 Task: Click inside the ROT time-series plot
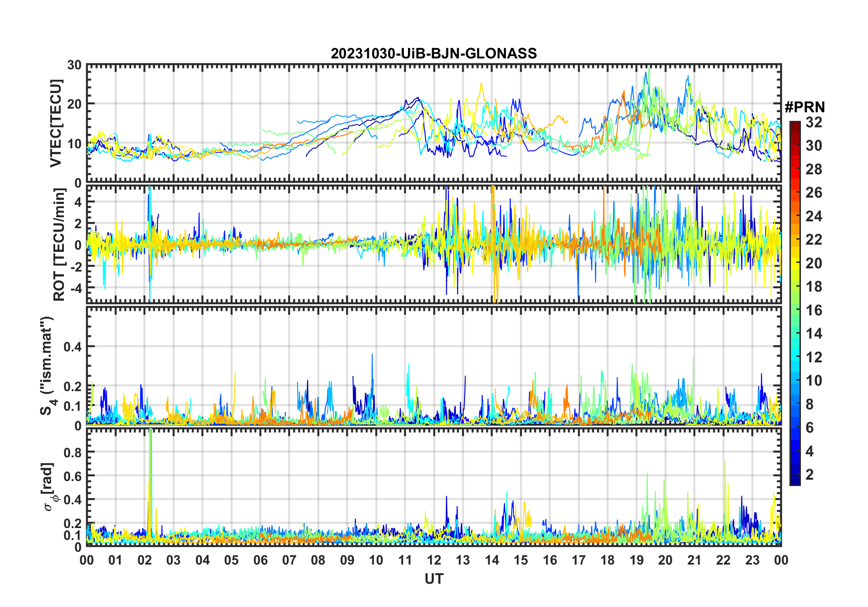click(434, 244)
